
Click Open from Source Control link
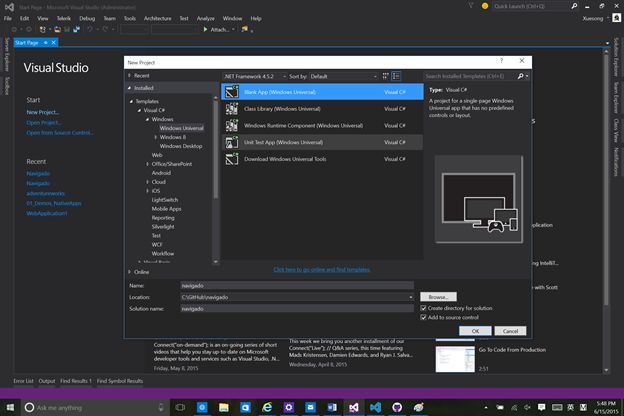[x=60, y=133]
